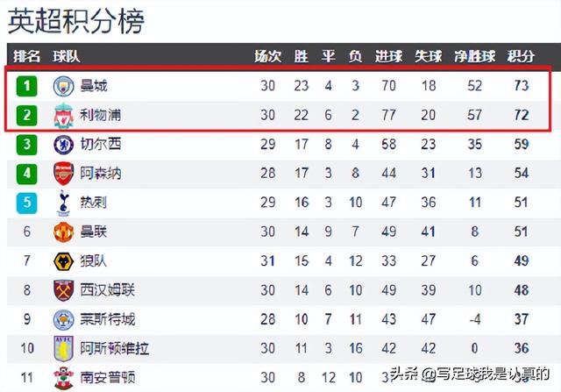Click the Manchester City club crest
This screenshot has width=561, height=392.
tap(64, 86)
